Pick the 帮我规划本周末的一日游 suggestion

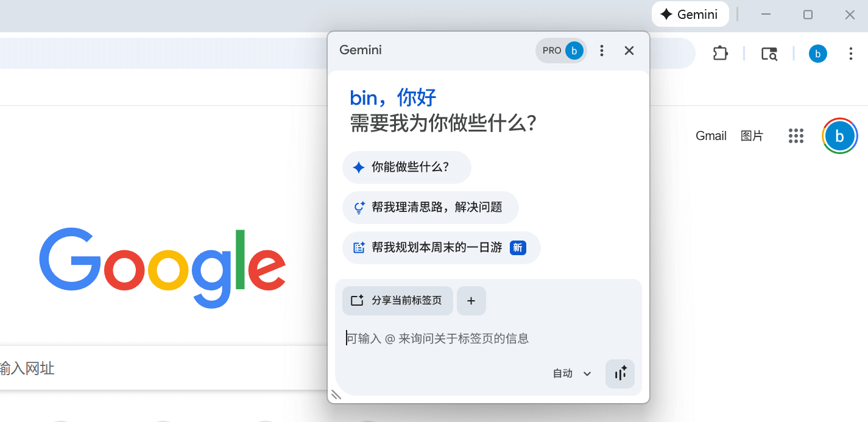pyautogui.click(x=441, y=248)
